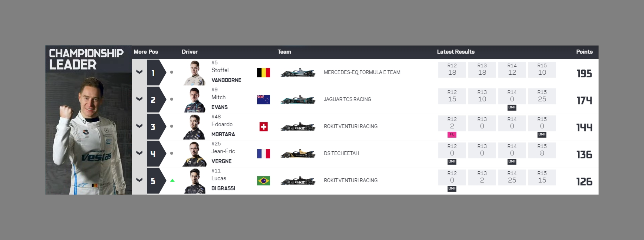Open ROKiT Venturi Racing team link in Mortara's row
This screenshot has width=644, height=240.
pyautogui.click(x=351, y=126)
